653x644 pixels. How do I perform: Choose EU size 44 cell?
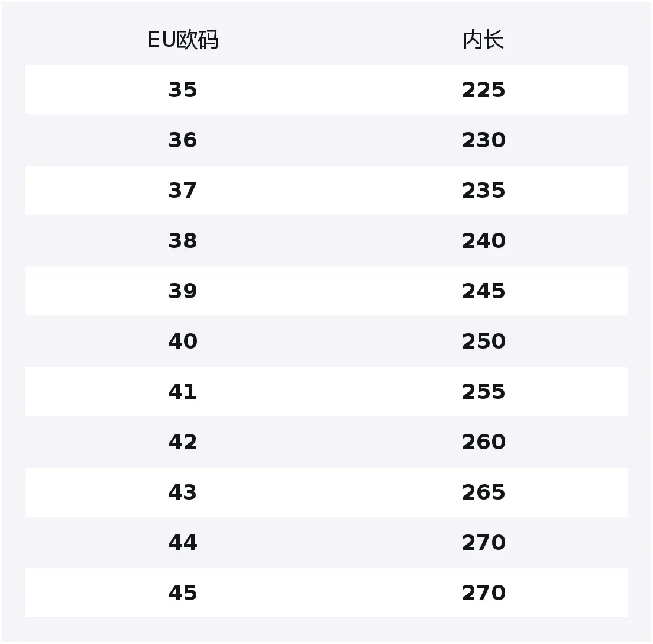click(183, 543)
